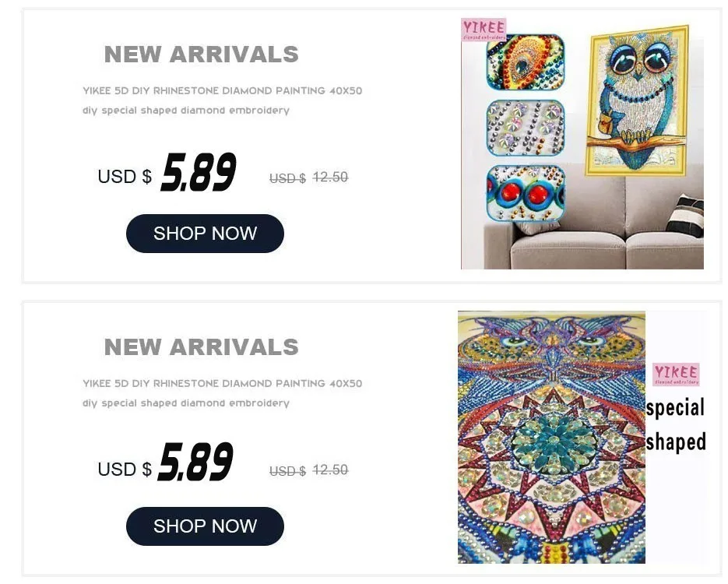Click the 5.89 price in first banner
The width and height of the screenshot is (728, 584).
point(199,172)
